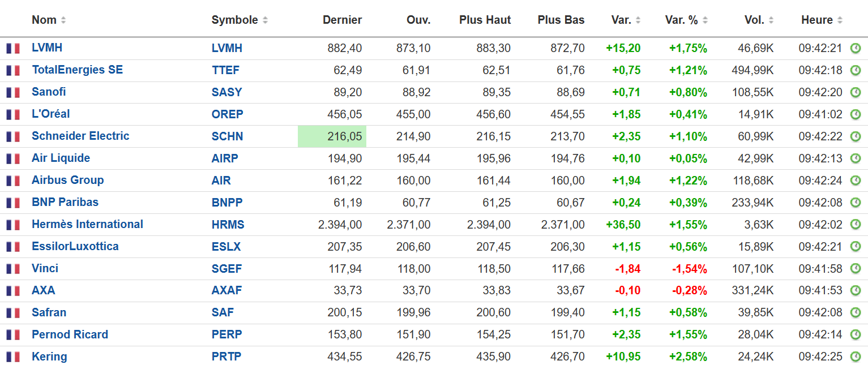This screenshot has height=365, width=868.
Task: Open the TotalEnergies SE stock link
Action: [x=77, y=70]
